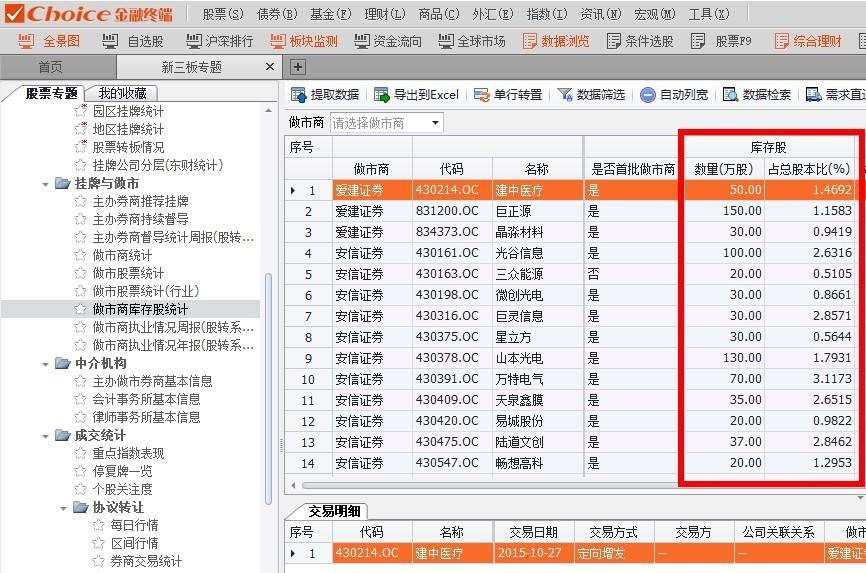
Task: Open 主办券商推荐挂牌 report
Action: click(x=140, y=201)
